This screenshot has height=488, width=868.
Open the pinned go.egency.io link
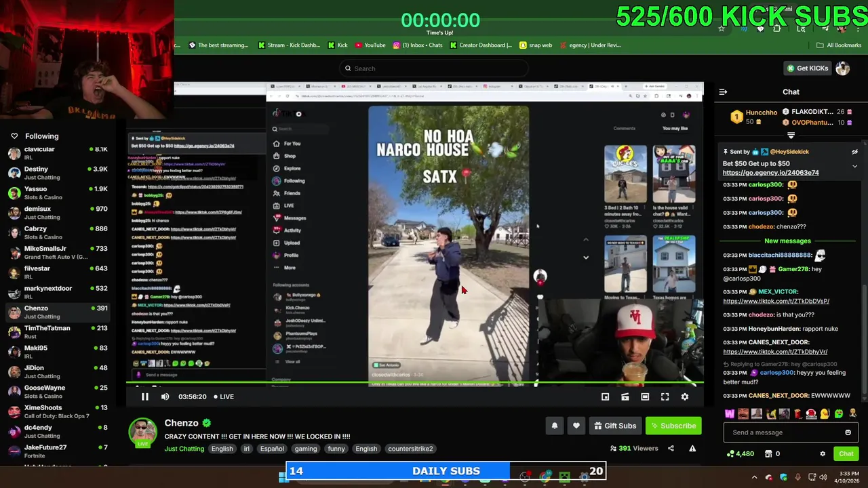coord(770,172)
